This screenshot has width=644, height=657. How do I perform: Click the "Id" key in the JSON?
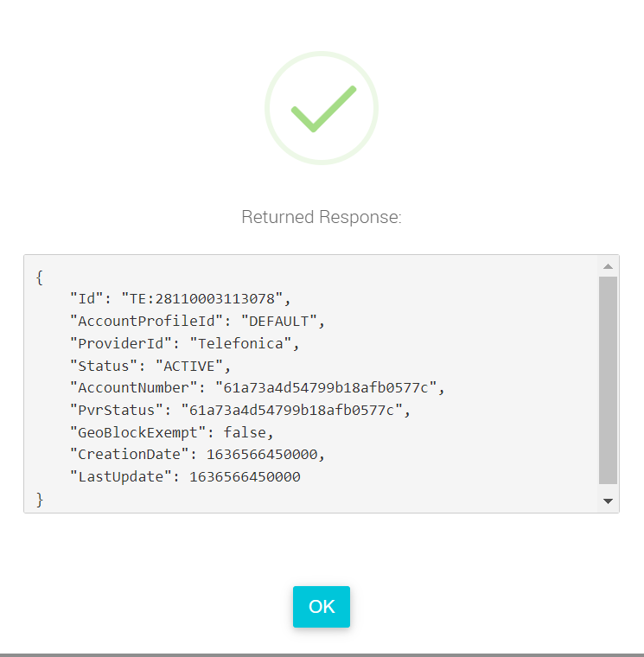pos(86,298)
